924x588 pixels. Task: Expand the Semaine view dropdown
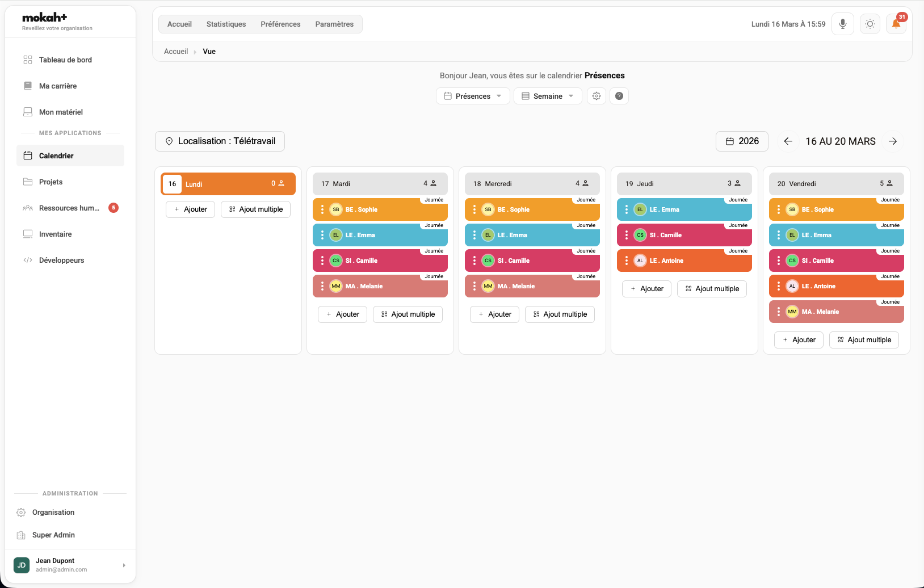547,96
